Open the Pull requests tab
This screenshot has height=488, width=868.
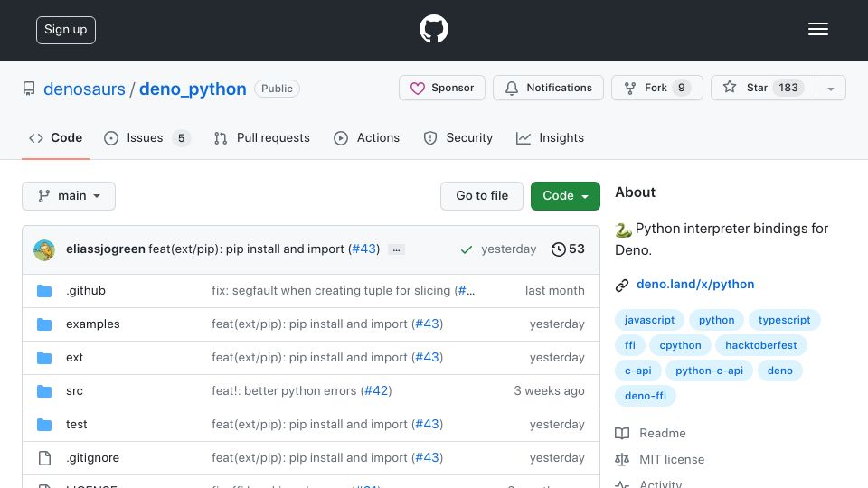[262, 137]
